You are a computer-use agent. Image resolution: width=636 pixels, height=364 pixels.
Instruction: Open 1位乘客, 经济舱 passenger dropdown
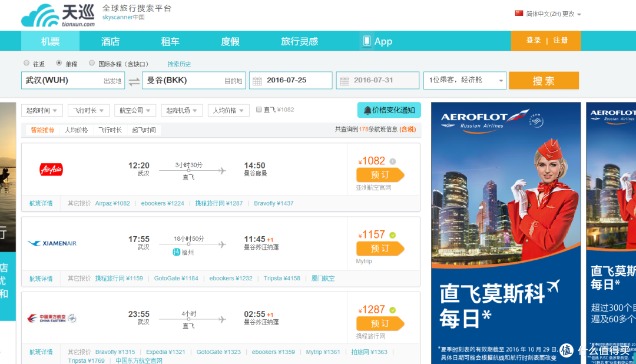(x=465, y=80)
